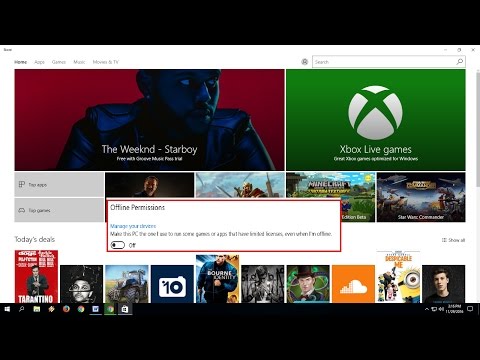The width and height of the screenshot is (480, 360).
Task: Open the Xbox Live games banner
Action: 376,120
